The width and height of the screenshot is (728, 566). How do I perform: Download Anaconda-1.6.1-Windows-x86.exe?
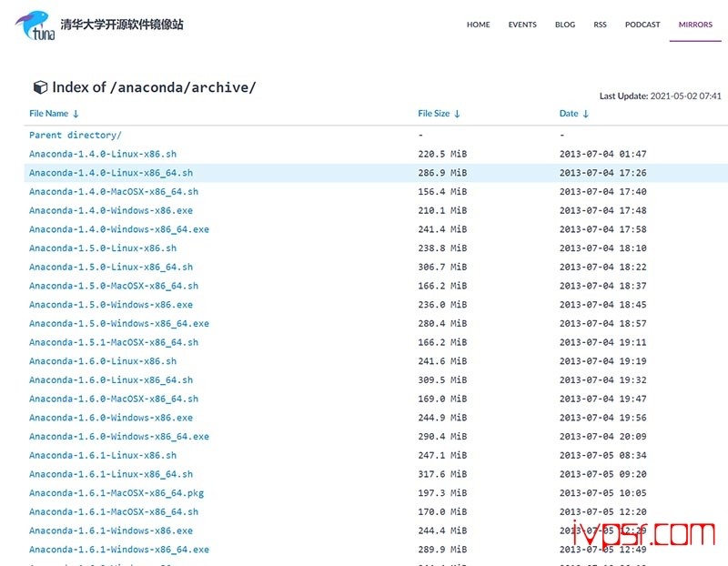111,531
